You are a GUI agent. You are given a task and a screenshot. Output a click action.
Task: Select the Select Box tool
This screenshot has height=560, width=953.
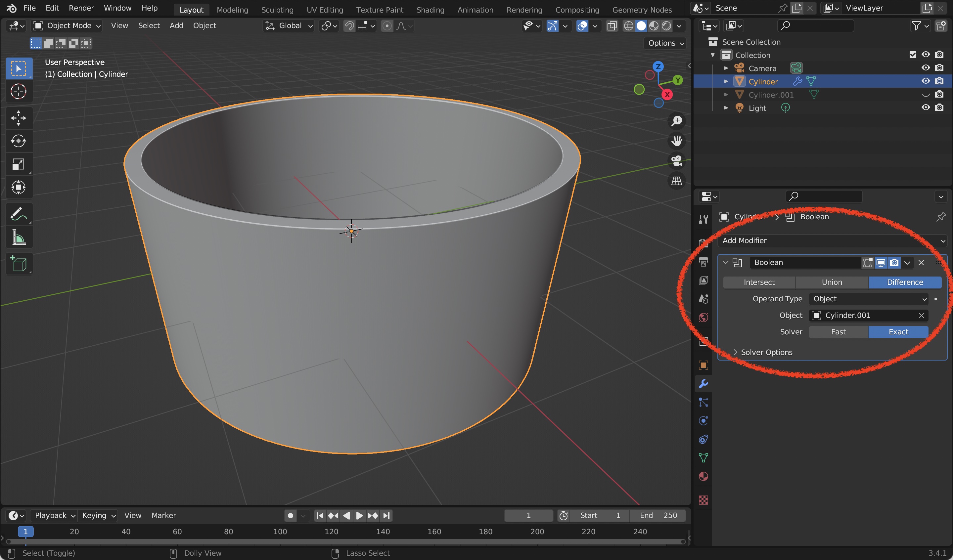[19, 68]
